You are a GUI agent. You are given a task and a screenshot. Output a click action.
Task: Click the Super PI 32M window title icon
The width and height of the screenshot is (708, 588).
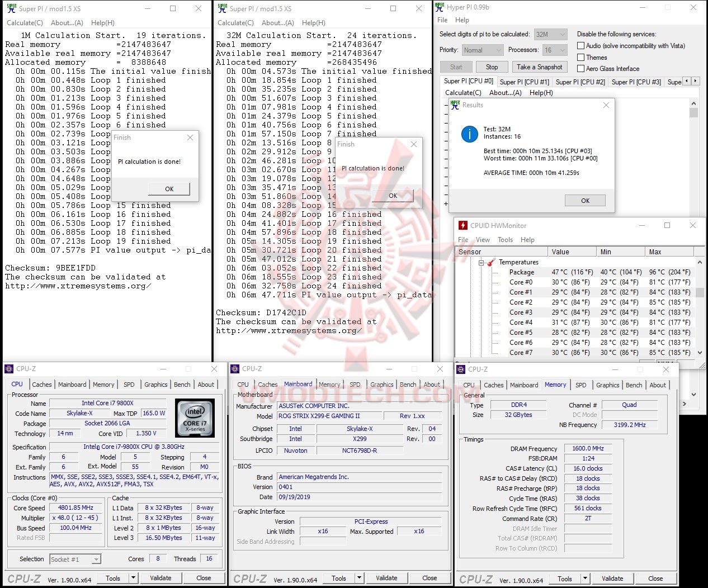tap(222, 8)
